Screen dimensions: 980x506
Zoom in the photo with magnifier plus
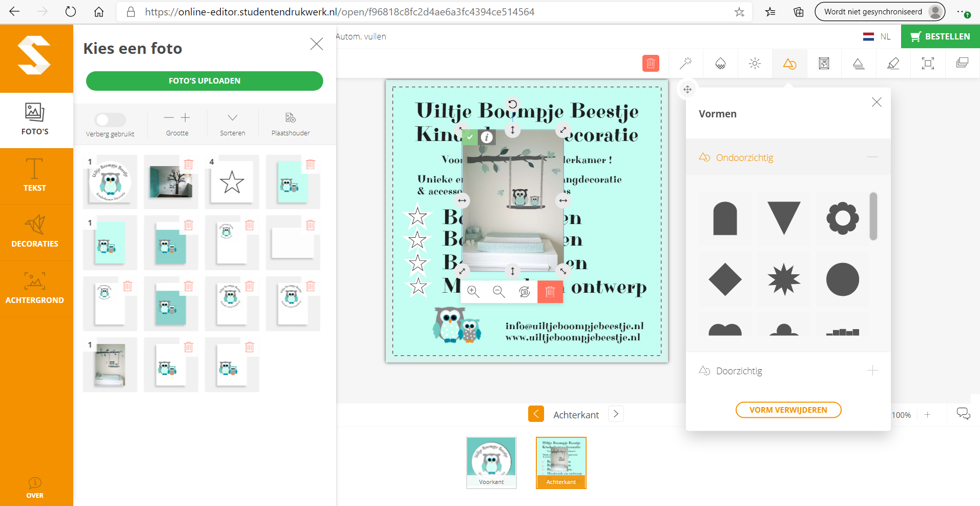tap(473, 292)
